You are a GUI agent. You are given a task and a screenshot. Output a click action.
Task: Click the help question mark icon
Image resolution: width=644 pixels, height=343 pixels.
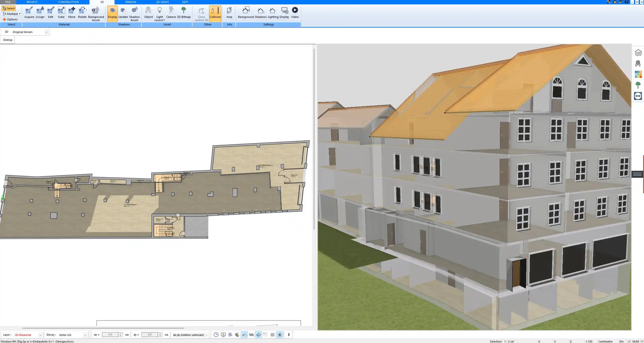tap(626, 2)
